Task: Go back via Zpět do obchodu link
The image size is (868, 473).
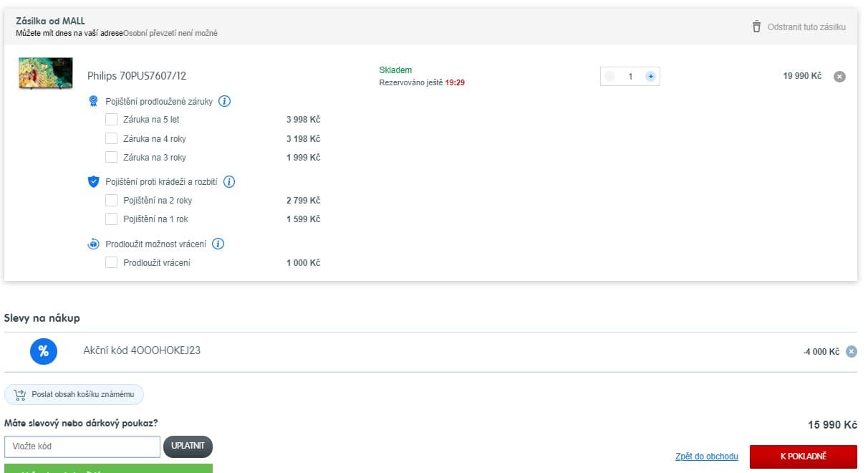Action: pyautogui.click(x=707, y=457)
